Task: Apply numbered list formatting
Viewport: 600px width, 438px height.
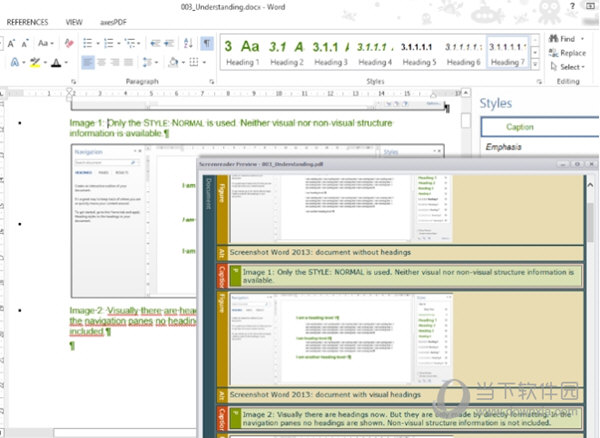Action: [109, 43]
